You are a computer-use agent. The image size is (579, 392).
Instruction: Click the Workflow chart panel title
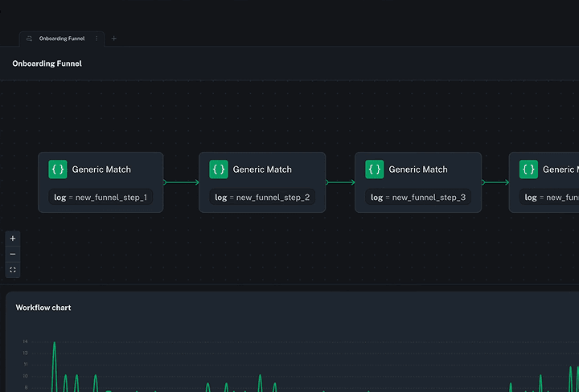coord(43,308)
